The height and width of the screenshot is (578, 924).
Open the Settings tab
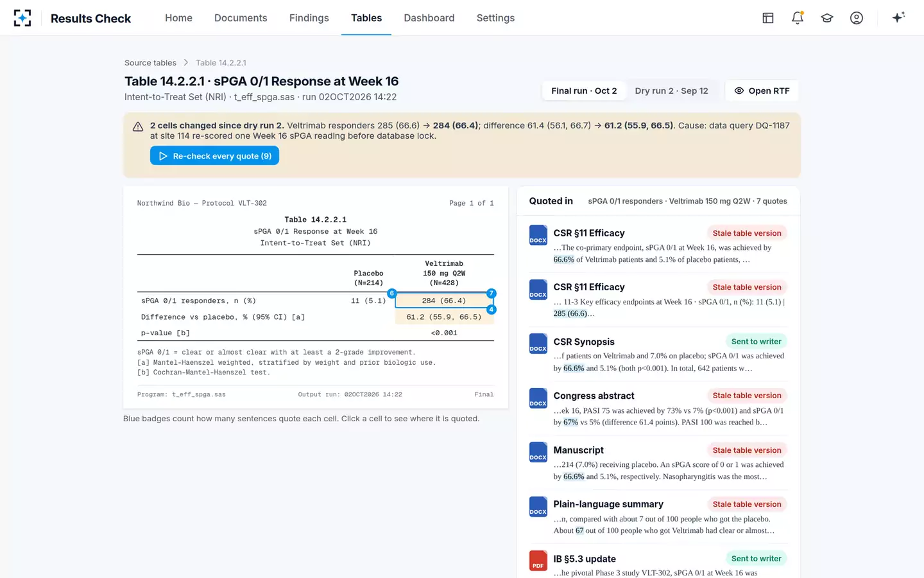495,18
